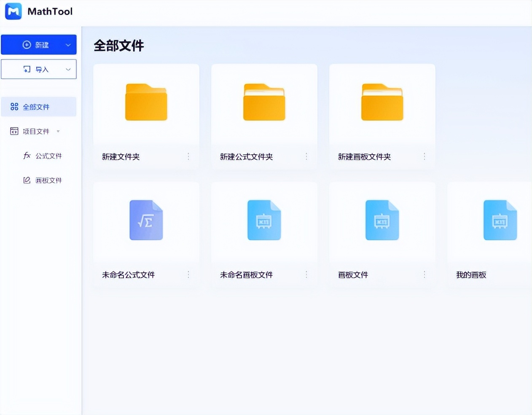
Task: Open the 未命名公式文件 formula file icon
Action: 146,220
